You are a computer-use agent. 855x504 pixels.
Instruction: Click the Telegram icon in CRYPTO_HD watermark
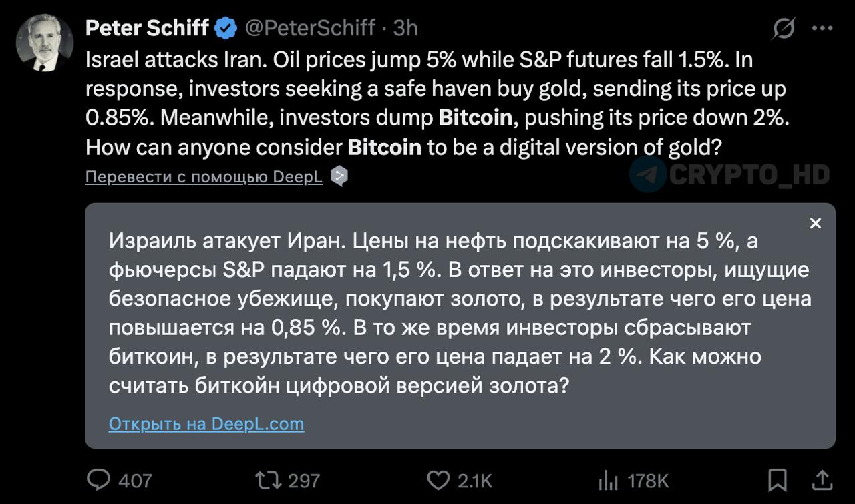point(648,174)
